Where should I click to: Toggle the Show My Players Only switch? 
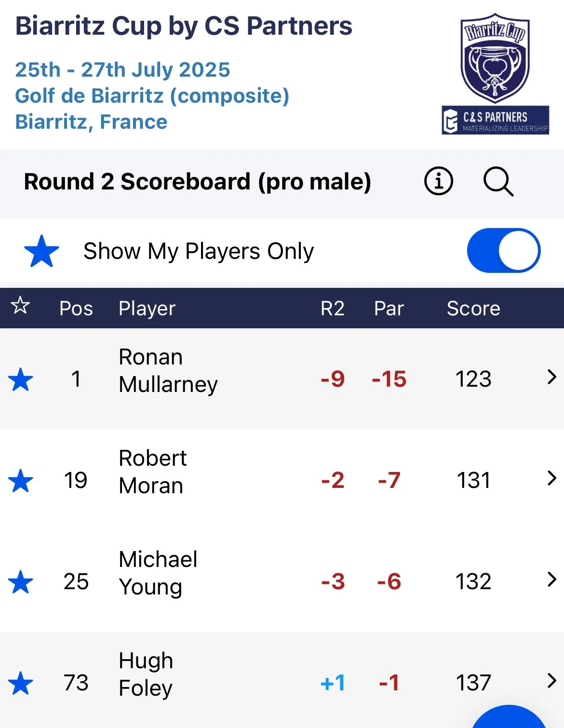tap(503, 251)
